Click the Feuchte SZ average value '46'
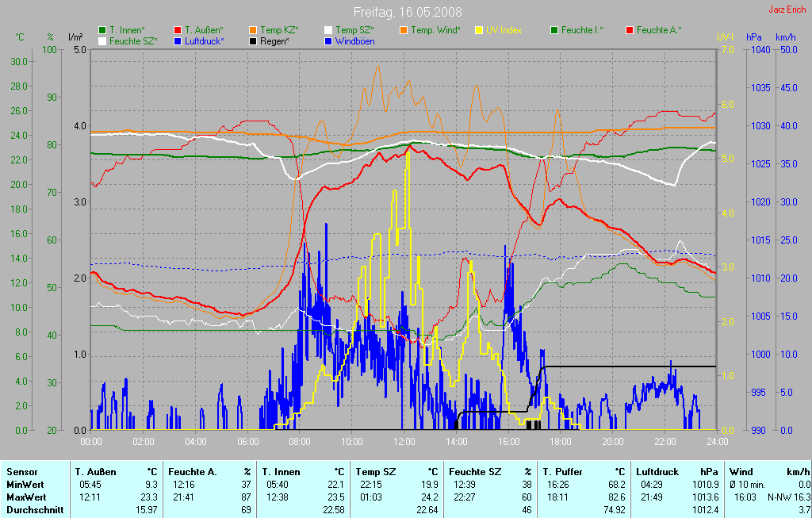Image resolution: width=812 pixels, height=518 pixels. (527, 510)
